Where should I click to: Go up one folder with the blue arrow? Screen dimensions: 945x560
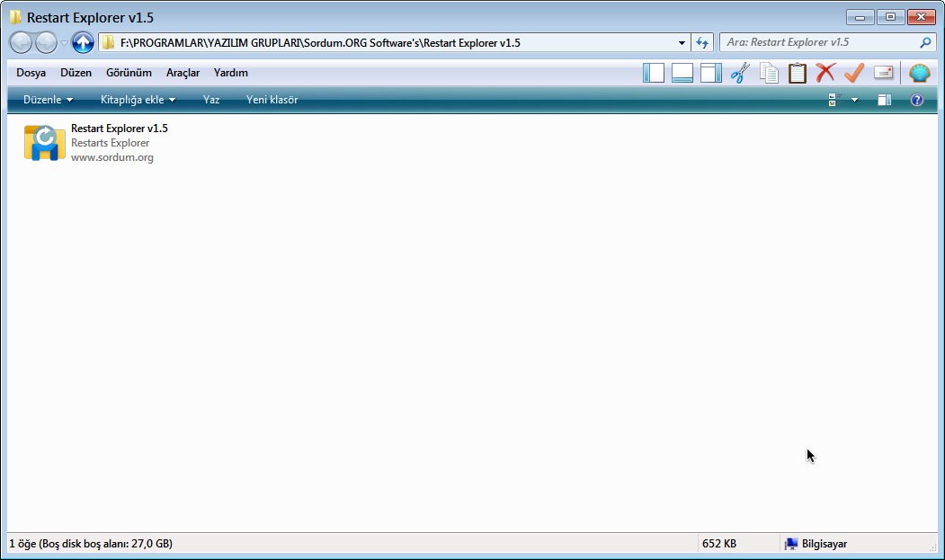pos(83,42)
